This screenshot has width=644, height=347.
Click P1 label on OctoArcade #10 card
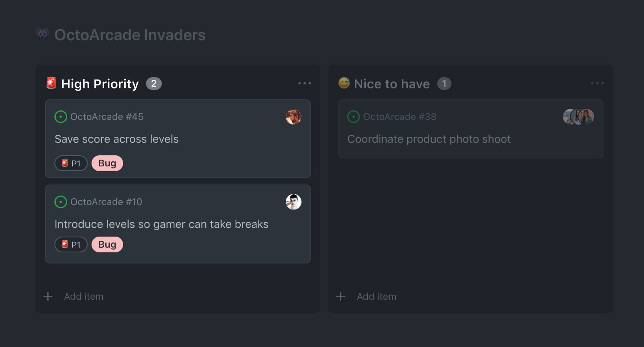(71, 244)
